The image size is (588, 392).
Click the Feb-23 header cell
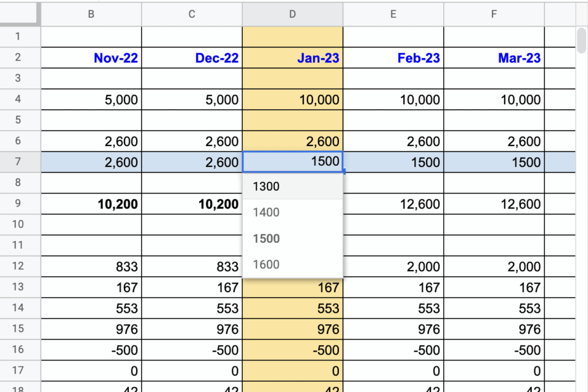coord(393,58)
